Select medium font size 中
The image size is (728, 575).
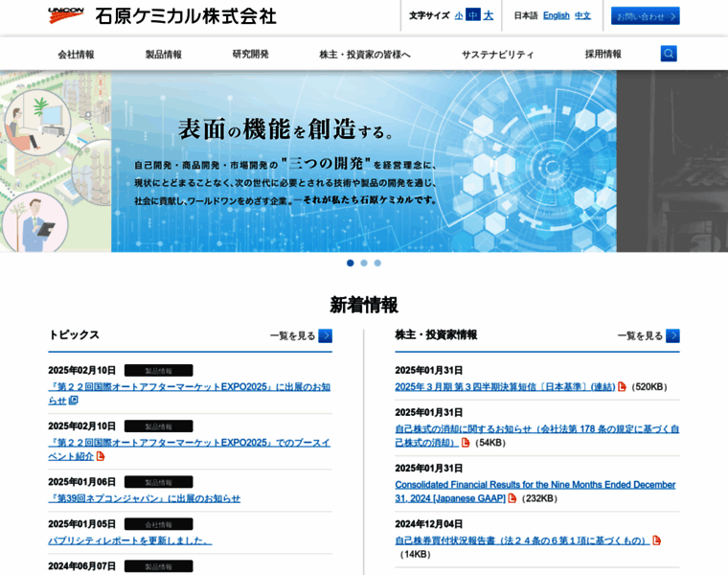472,15
